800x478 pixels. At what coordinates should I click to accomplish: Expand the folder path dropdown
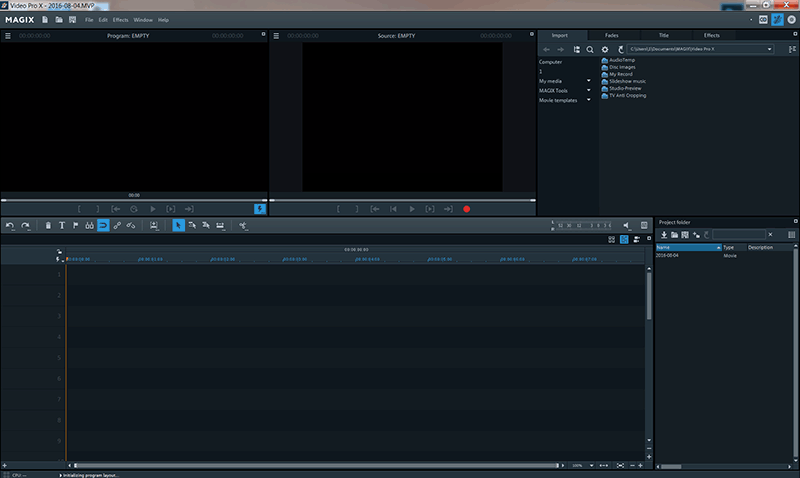pyautogui.click(x=769, y=49)
